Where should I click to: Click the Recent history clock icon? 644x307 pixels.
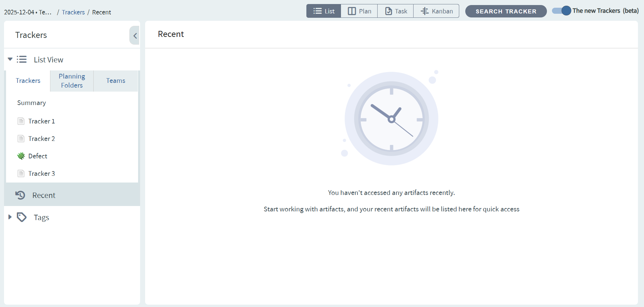[x=20, y=195]
